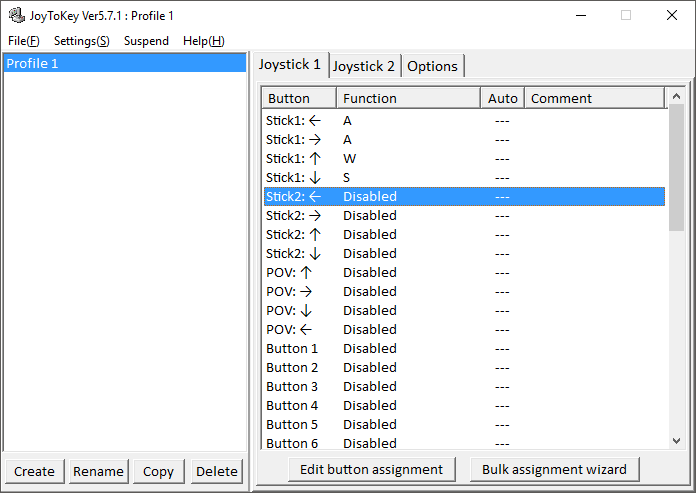Click Edit button assignment
This screenshot has width=696, height=493.
coord(371,469)
